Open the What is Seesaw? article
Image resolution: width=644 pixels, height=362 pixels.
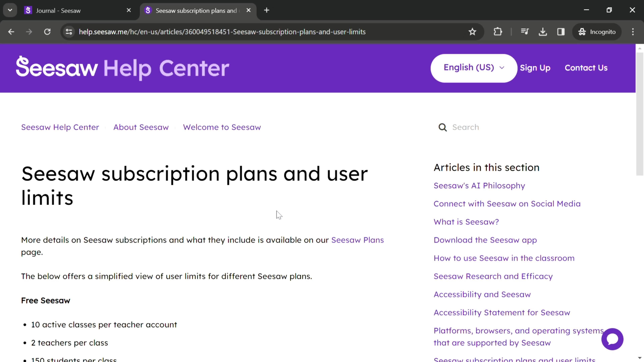[466, 222]
